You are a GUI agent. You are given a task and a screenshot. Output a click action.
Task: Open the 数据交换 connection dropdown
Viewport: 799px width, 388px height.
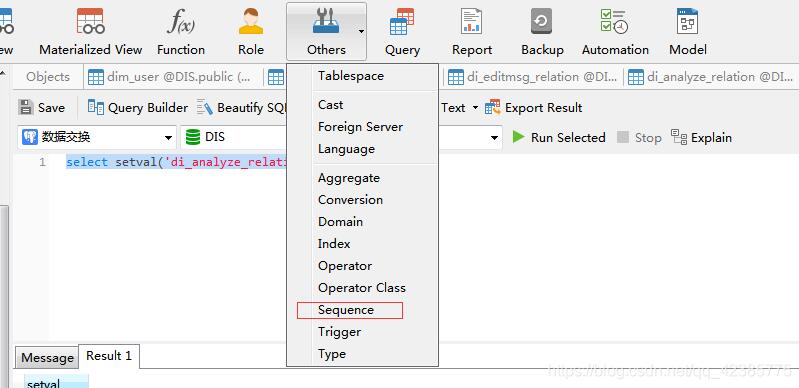97,137
